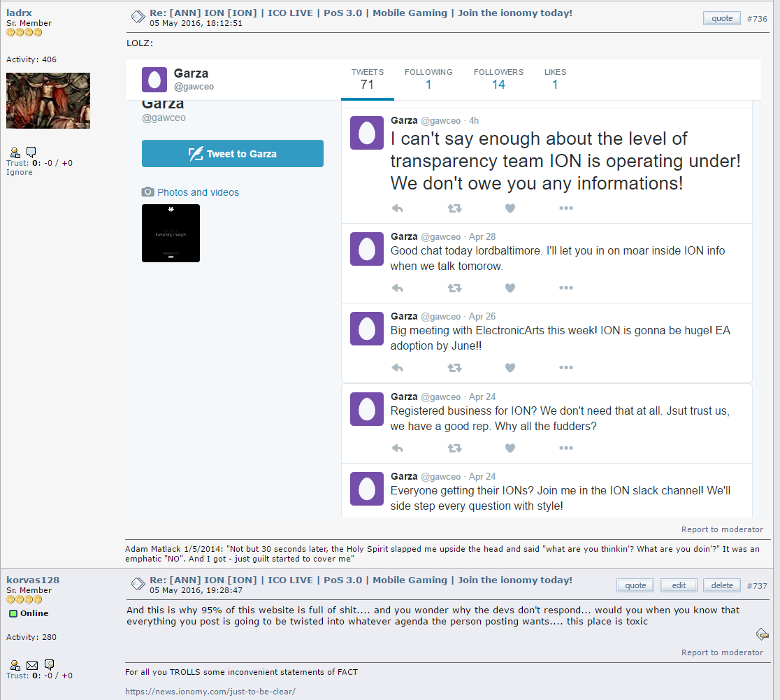This screenshot has height=700, width=780.
Task: Reply to the 'transparency team ION' tweet
Action: tap(397, 208)
